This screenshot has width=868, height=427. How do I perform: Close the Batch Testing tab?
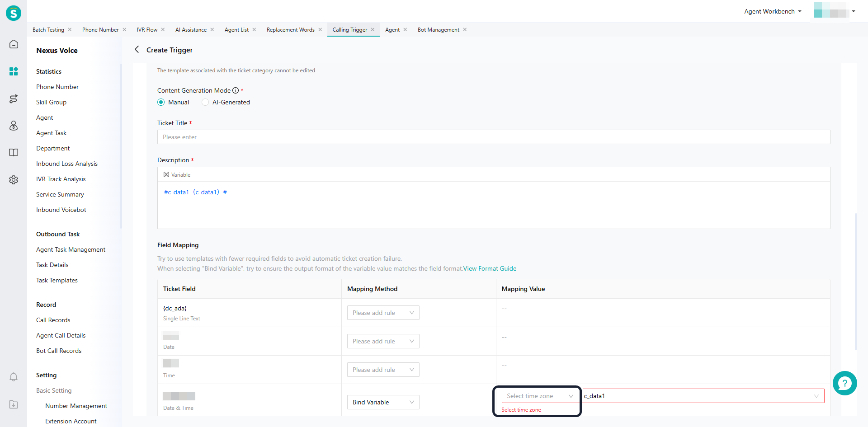coord(70,30)
